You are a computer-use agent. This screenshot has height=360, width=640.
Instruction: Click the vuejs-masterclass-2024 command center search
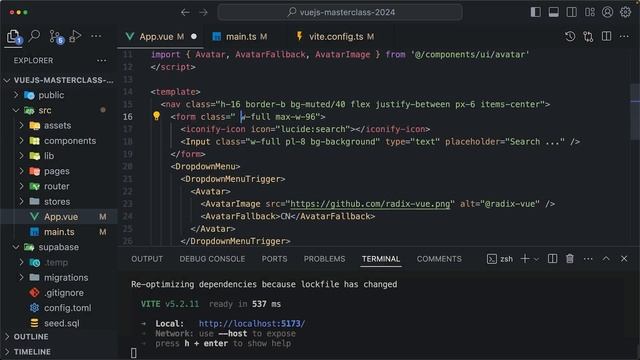(340, 12)
